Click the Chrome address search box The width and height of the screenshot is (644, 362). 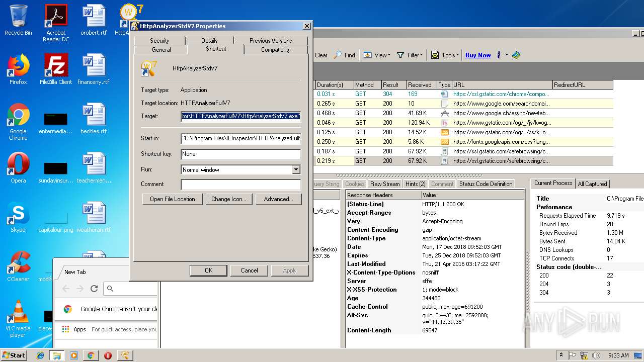[130, 289]
